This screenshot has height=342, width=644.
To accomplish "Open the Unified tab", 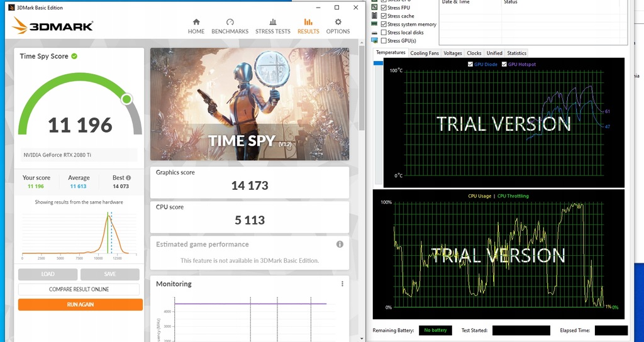I will (494, 53).
